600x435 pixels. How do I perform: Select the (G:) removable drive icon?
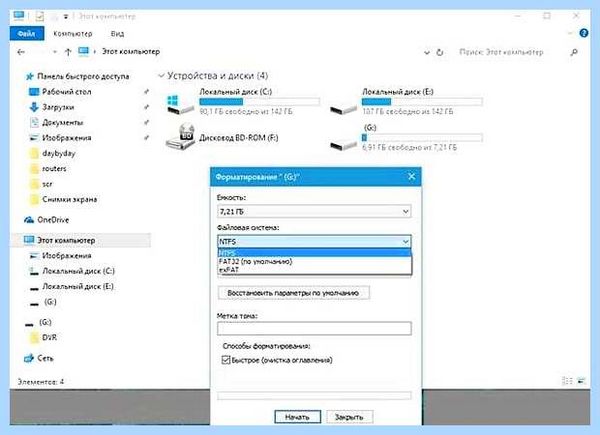tap(343, 145)
